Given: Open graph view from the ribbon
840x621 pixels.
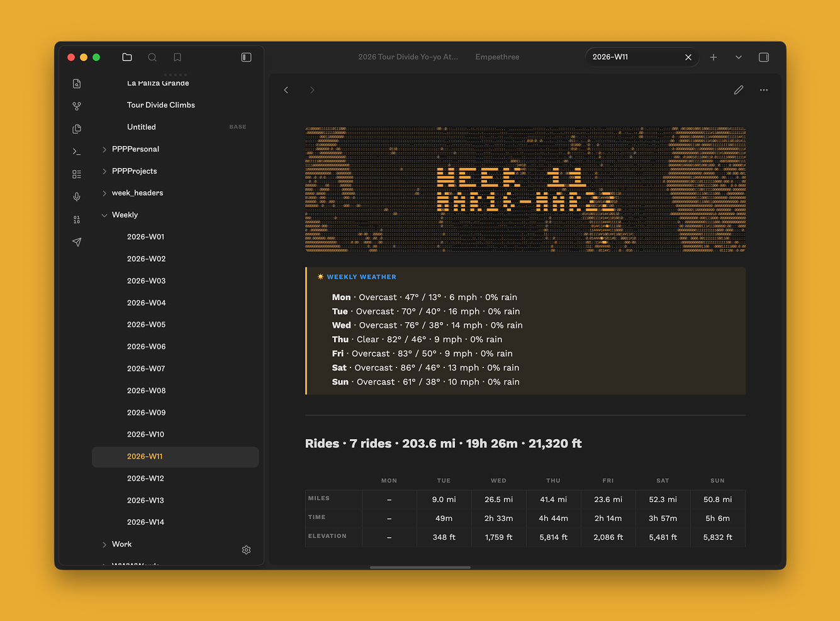Looking at the screenshot, I should [77, 106].
